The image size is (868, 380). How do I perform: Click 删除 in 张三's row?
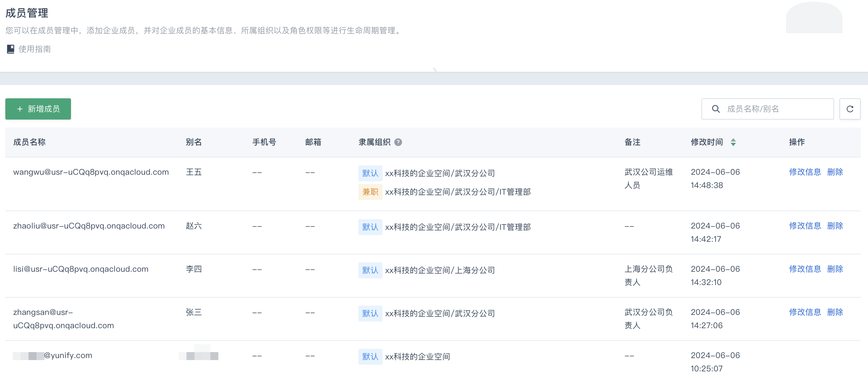[835, 312]
